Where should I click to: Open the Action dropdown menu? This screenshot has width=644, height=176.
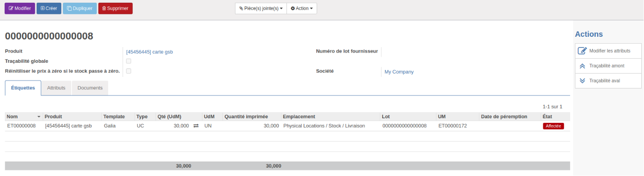click(x=302, y=8)
